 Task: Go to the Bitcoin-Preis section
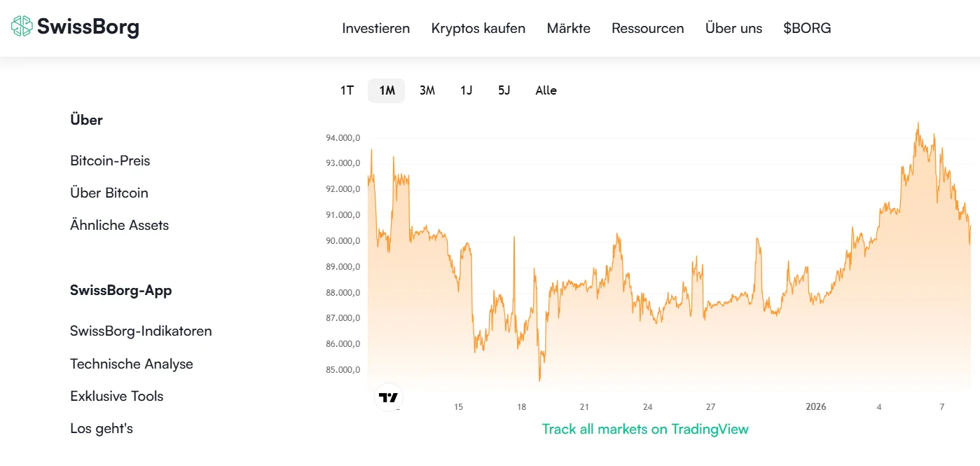[110, 160]
